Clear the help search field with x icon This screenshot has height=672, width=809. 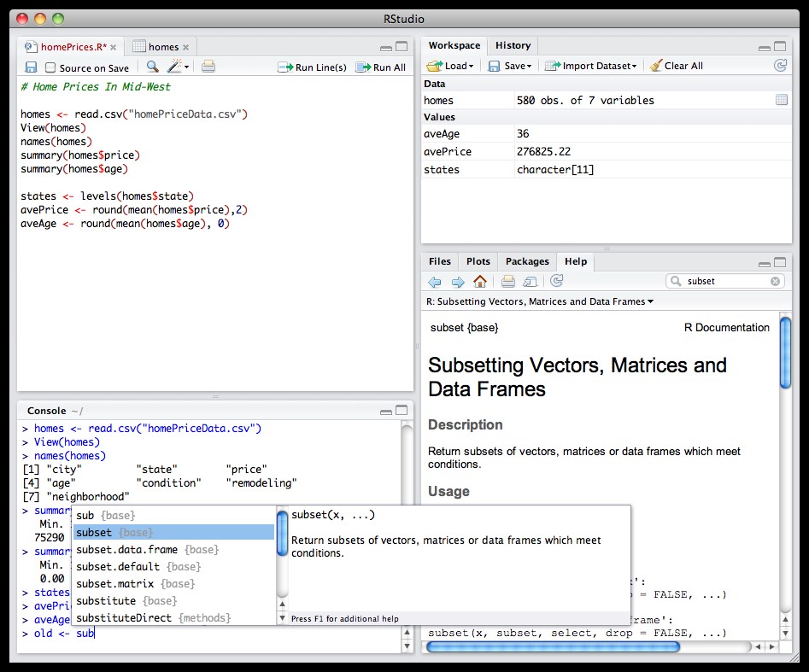tap(775, 281)
